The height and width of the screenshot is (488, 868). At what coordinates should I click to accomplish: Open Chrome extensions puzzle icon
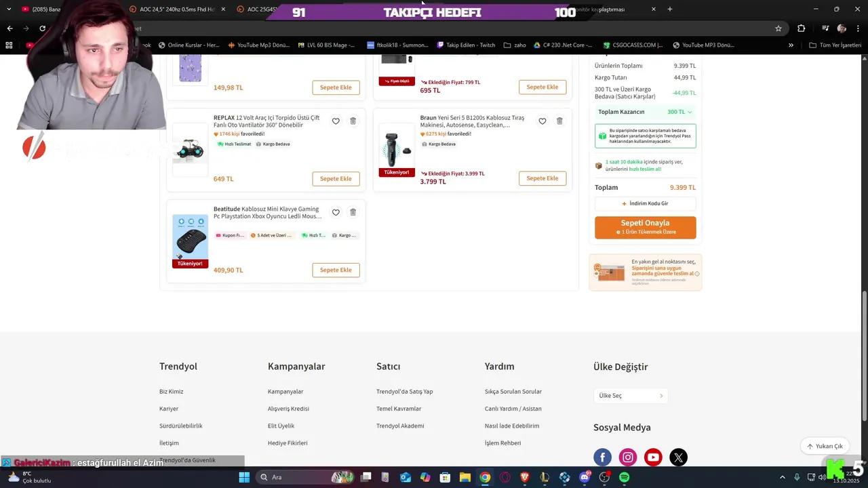pyautogui.click(x=801, y=28)
